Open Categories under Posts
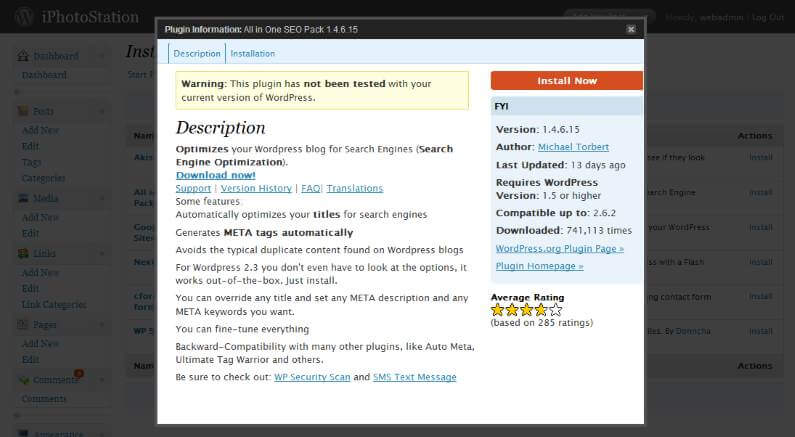Viewport: 795px width, 437px height. pos(44,178)
